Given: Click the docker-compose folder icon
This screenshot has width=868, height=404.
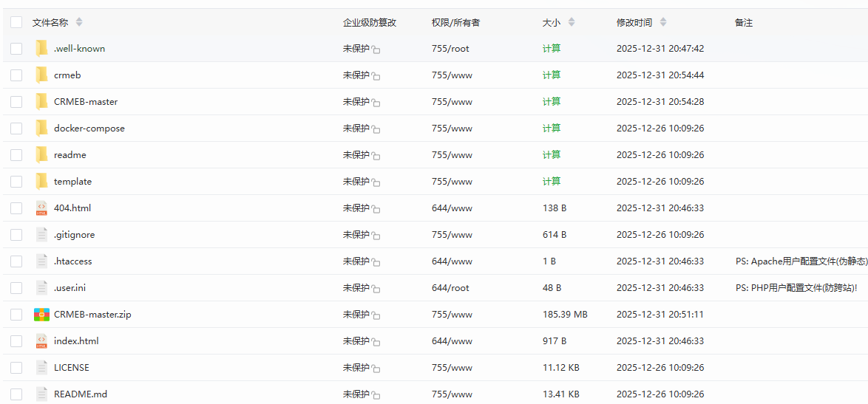Looking at the screenshot, I should 41,129.
